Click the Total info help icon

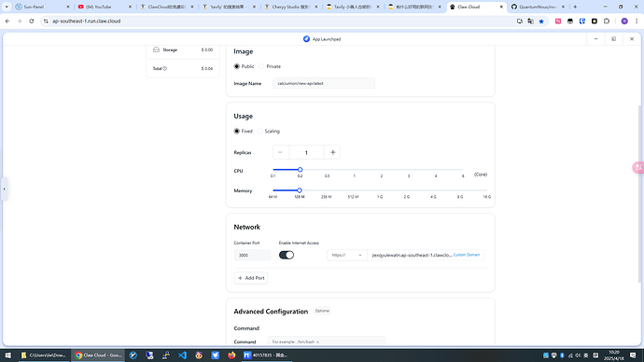(164, 68)
